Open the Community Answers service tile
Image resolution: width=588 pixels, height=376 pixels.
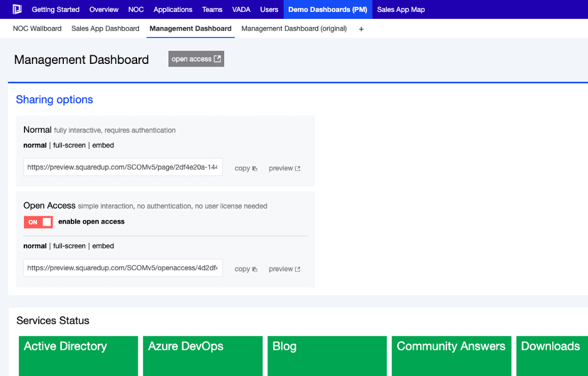pos(451,356)
